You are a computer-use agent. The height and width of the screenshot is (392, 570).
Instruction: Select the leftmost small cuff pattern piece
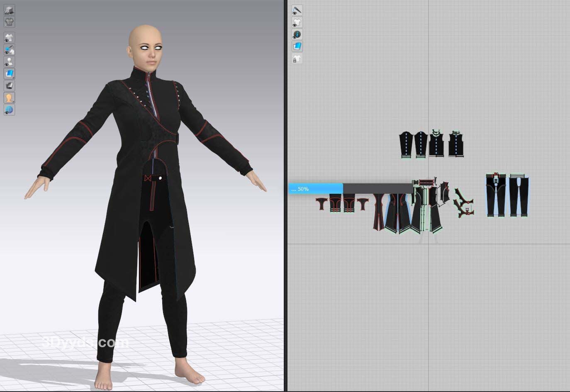[x=322, y=203]
